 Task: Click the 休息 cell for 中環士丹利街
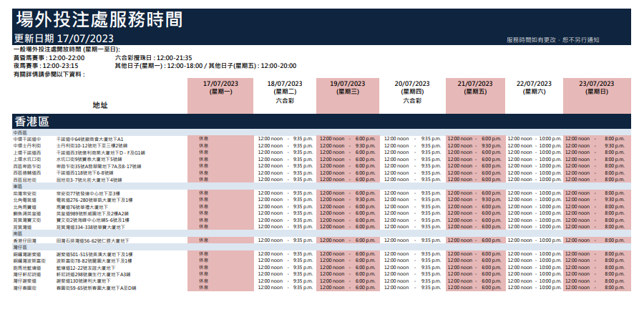click(203, 146)
